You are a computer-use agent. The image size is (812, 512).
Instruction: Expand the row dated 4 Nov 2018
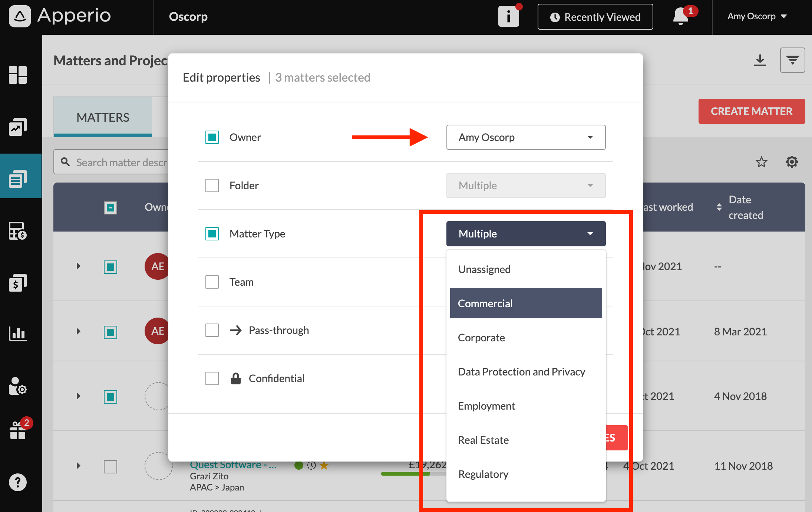point(78,396)
